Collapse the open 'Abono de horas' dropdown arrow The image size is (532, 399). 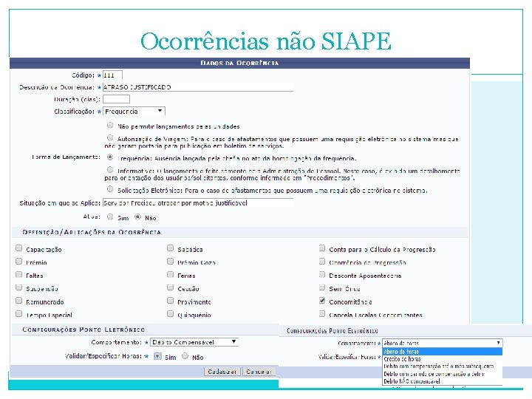point(498,343)
